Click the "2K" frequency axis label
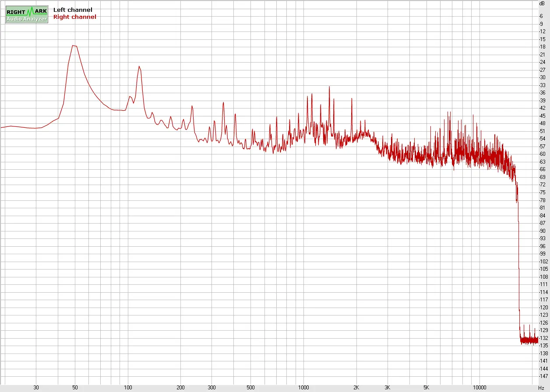Image resolution: width=550 pixels, height=392 pixels. pos(356,388)
